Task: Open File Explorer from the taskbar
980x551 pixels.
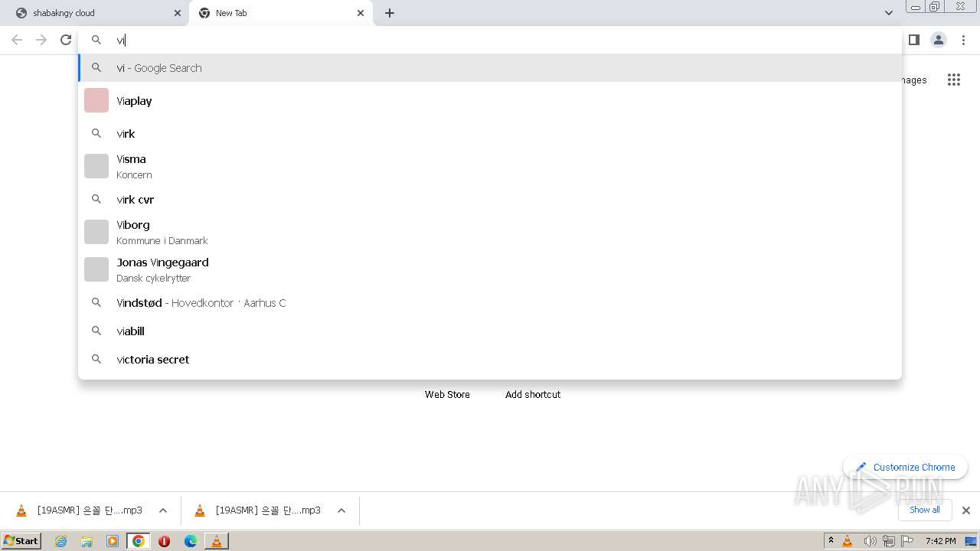Action: 87,541
